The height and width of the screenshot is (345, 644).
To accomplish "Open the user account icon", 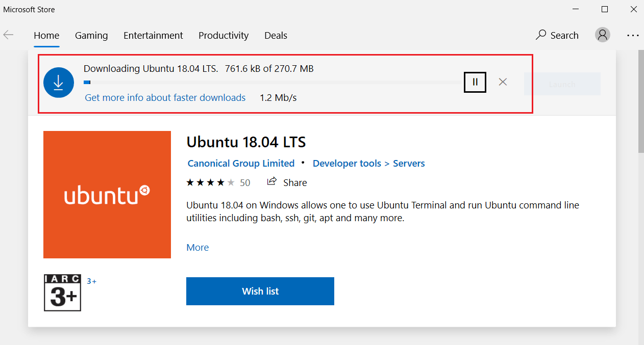I will 603,35.
